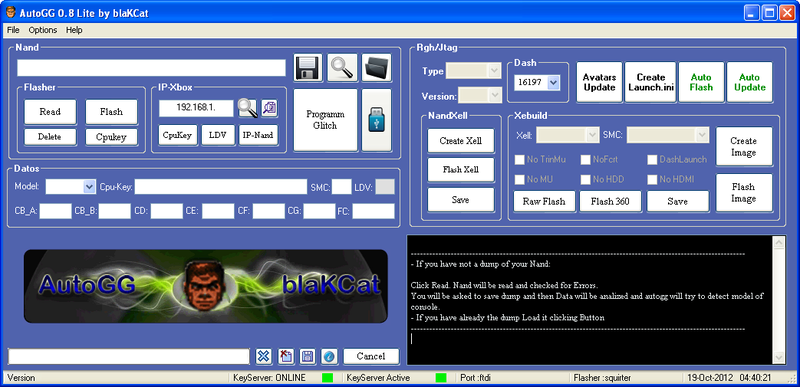Click the green Auto Update button
Image resolution: width=800 pixels, height=387 pixels.
click(749, 82)
